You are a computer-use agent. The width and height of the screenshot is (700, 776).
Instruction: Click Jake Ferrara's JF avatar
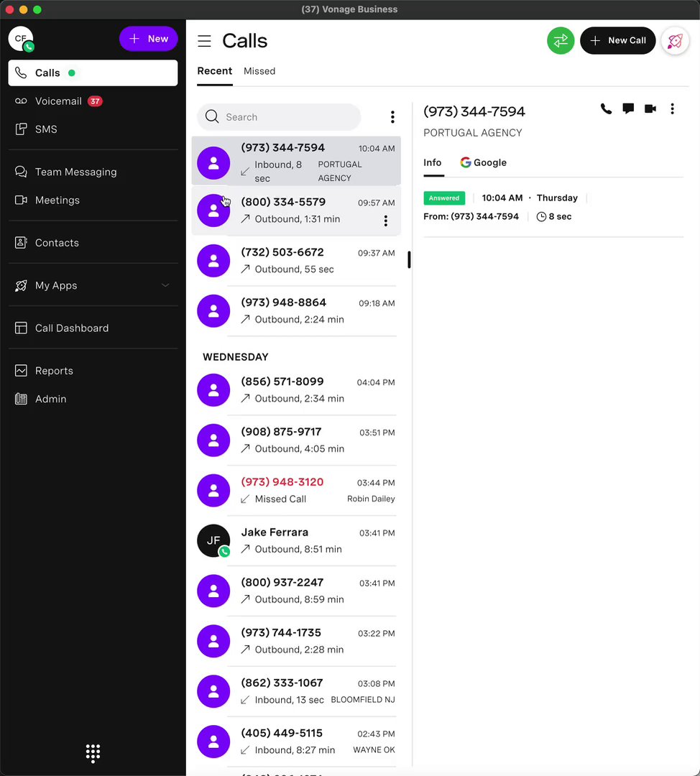pyautogui.click(x=213, y=540)
